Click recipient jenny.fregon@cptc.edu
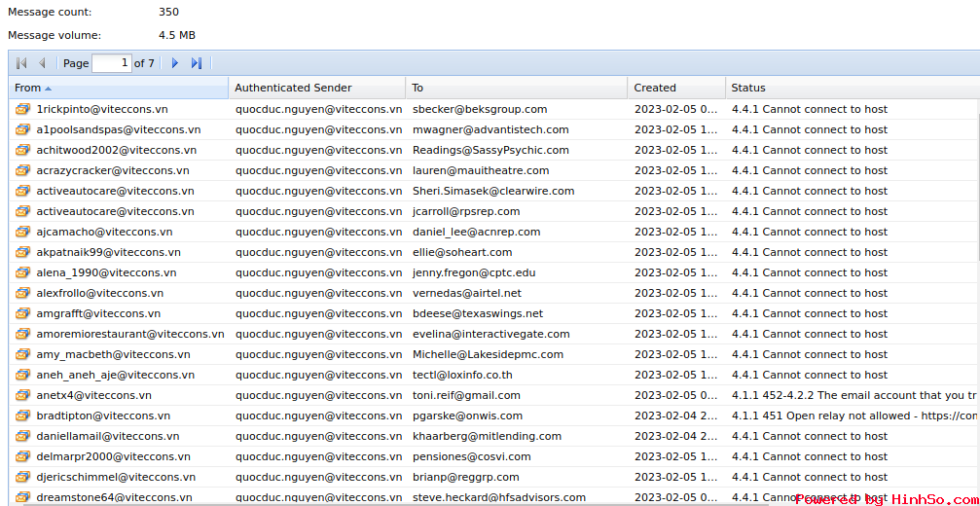Image resolution: width=980 pixels, height=506 pixels. pos(474,273)
